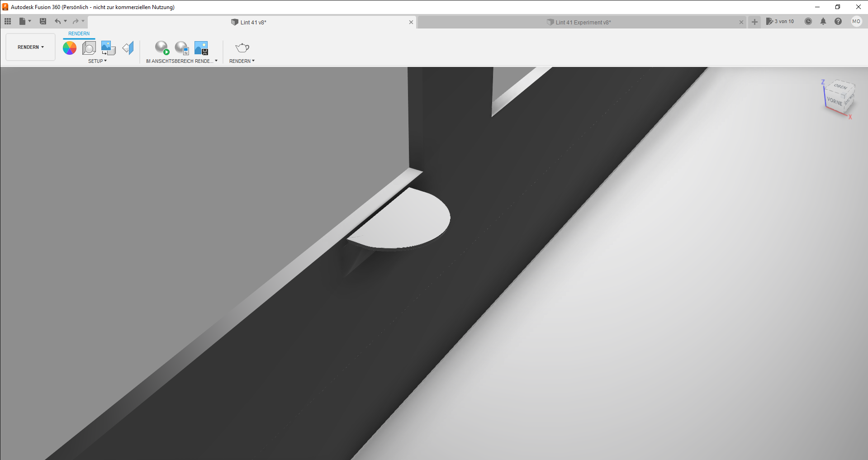Click the OBEN face of the ViewCube
Image resolution: width=868 pixels, height=460 pixels.
click(x=840, y=86)
